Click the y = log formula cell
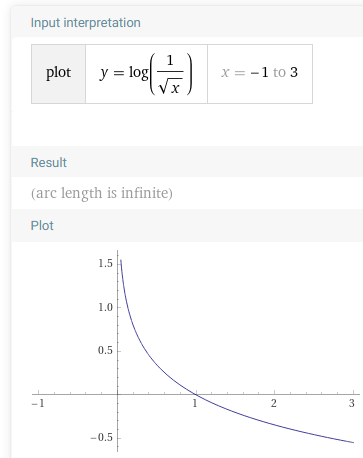Image resolution: width=363 pixels, height=458 pixels. pyautogui.click(x=146, y=74)
